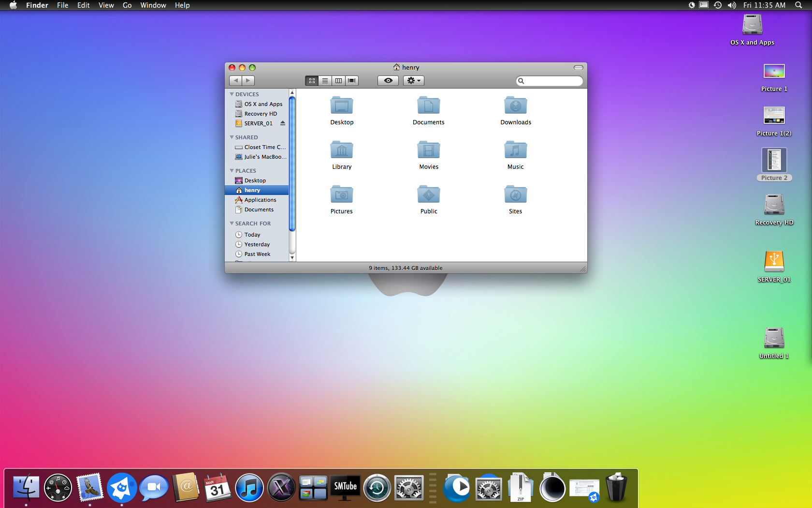
Task: Open the Trash in the Dock
Action: point(616,488)
